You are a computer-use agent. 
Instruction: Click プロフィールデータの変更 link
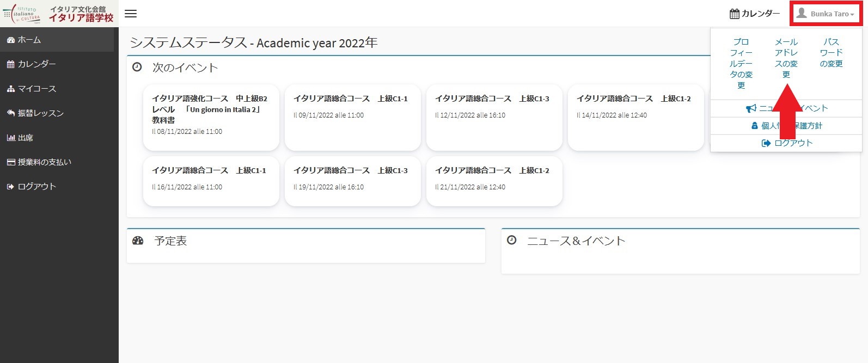pyautogui.click(x=741, y=63)
